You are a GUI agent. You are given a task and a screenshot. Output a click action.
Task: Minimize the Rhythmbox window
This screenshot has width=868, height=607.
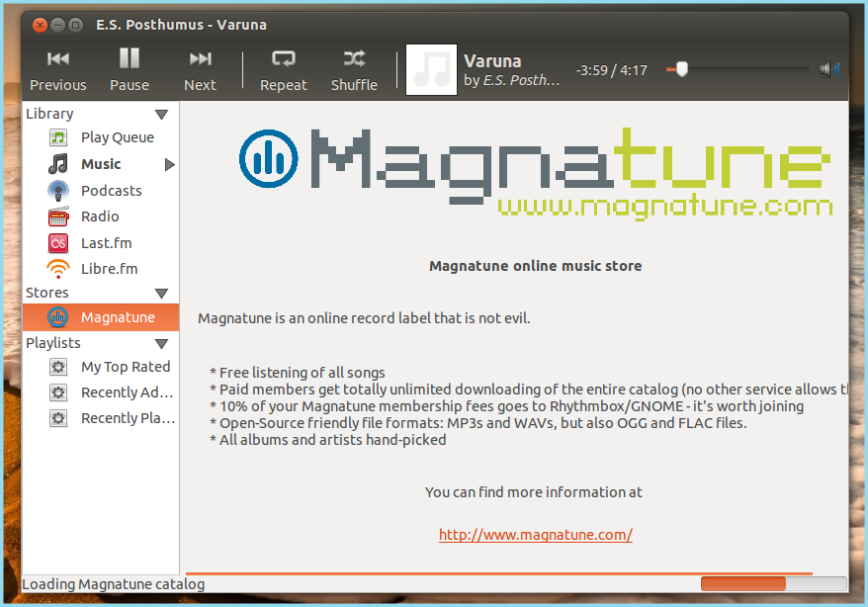(x=57, y=25)
